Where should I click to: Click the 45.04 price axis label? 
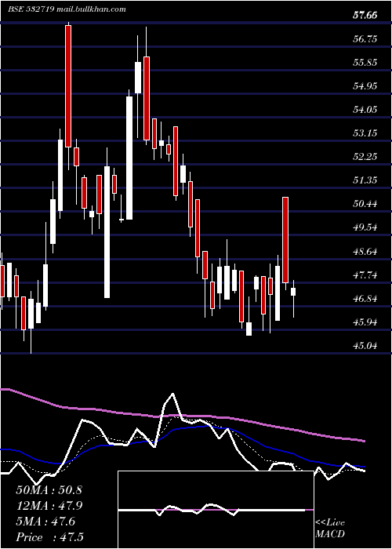tap(365, 346)
